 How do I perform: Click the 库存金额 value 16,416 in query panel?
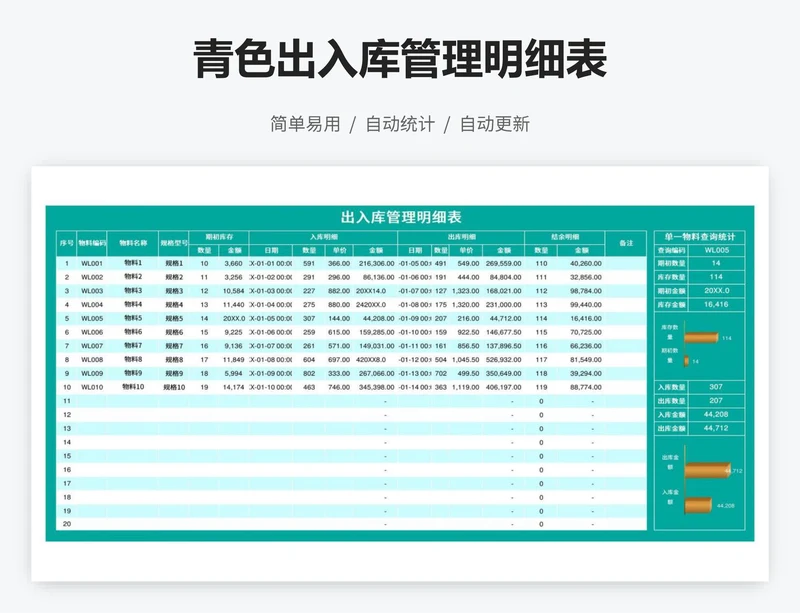(x=716, y=305)
